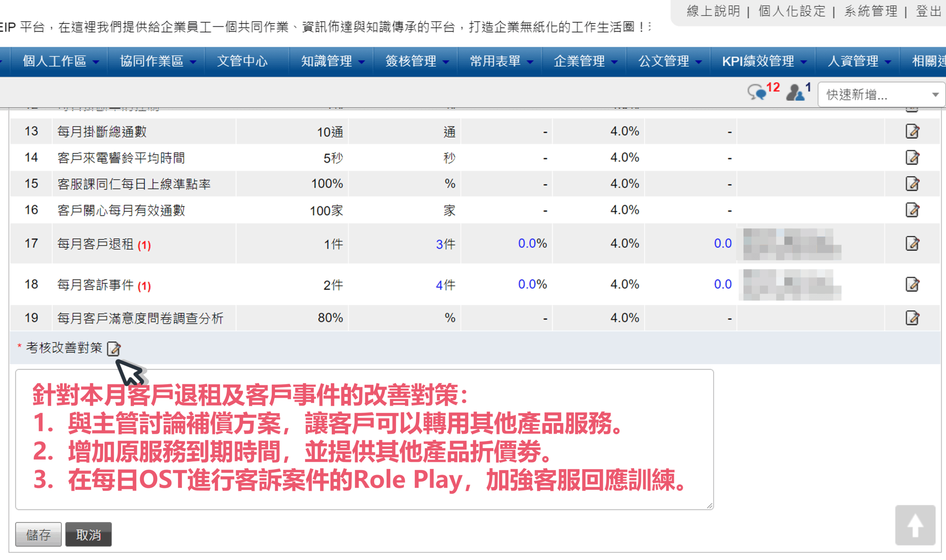Click the 系統管理 link
This screenshot has height=560, width=946.
point(871,11)
